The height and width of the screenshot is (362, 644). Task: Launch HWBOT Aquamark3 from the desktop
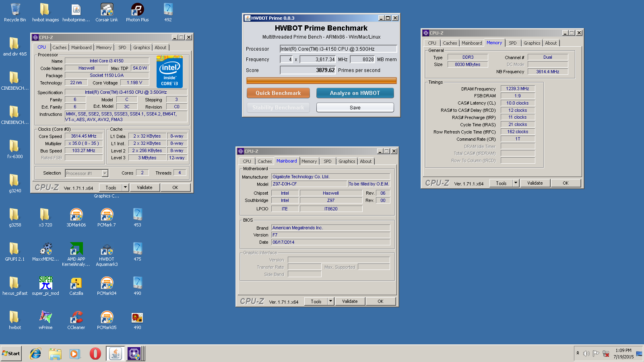click(107, 254)
